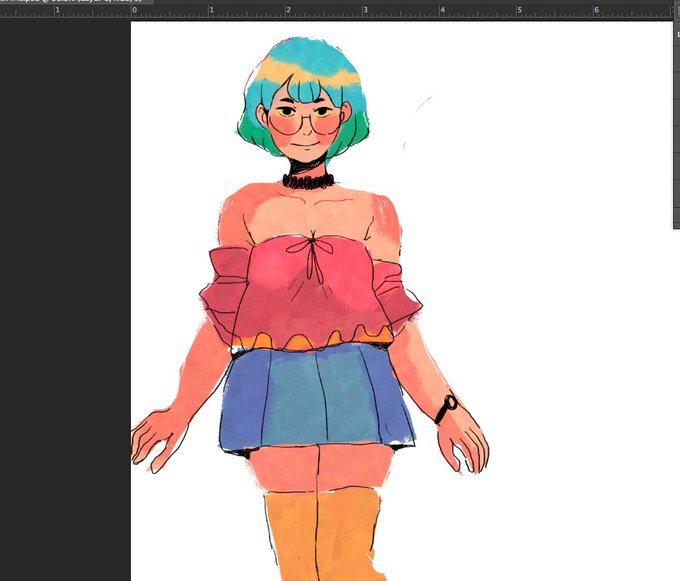The width and height of the screenshot is (680, 581).
Task: Click the ruler mark labeled 4
Action: tap(443, 10)
